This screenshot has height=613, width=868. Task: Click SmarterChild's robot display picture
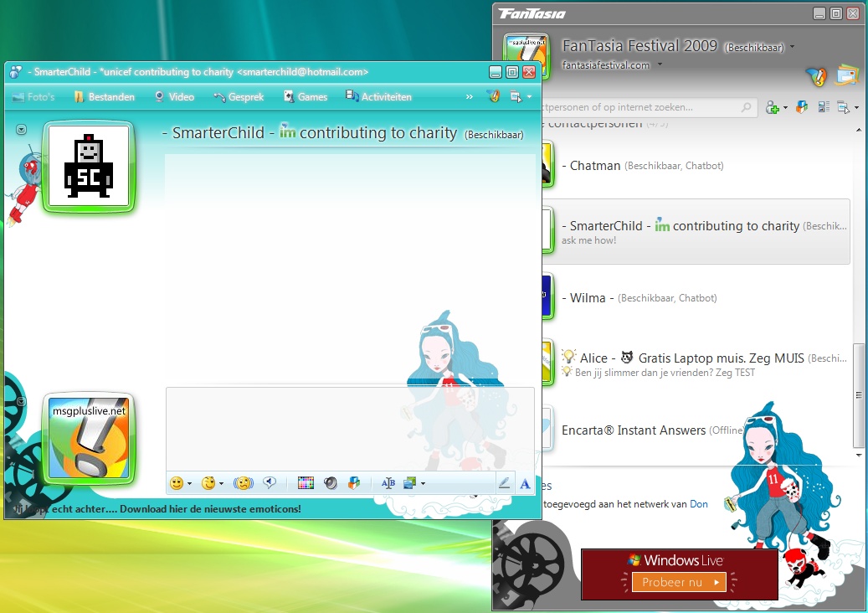pos(89,166)
